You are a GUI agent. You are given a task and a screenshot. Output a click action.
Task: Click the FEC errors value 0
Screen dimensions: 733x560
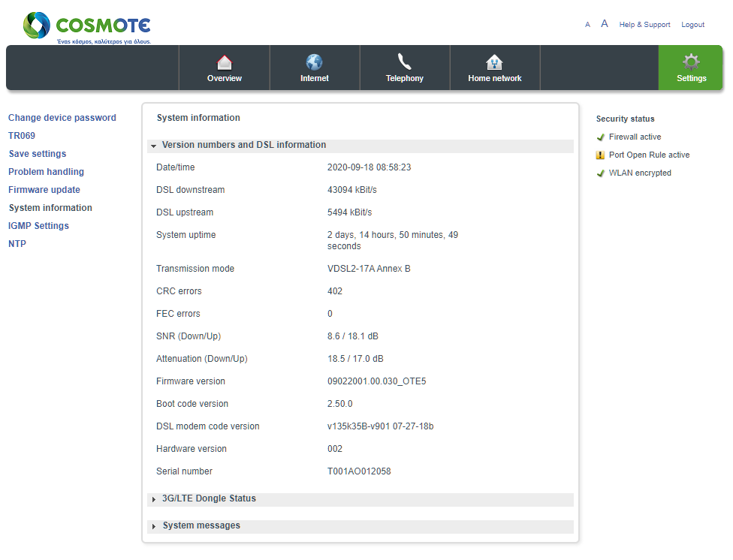(x=330, y=314)
